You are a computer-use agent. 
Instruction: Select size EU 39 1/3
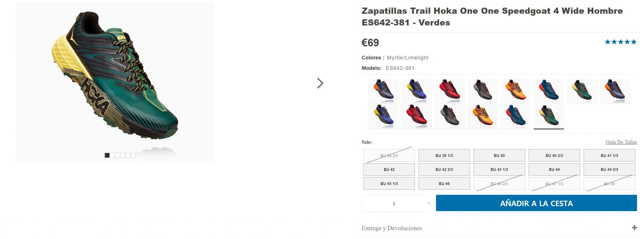[x=444, y=155]
